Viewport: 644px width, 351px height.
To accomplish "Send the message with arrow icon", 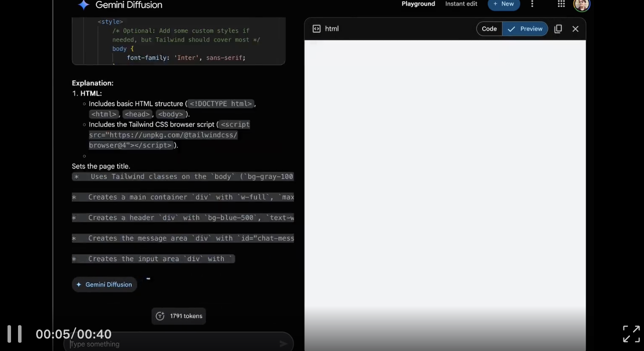I will [x=283, y=343].
